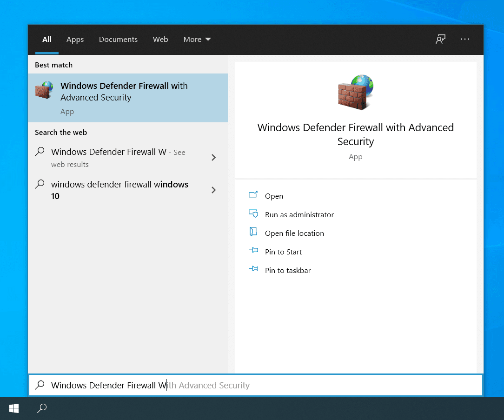Choose Run as administrator option text
Screen dimensions: 504x420
click(x=299, y=215)
